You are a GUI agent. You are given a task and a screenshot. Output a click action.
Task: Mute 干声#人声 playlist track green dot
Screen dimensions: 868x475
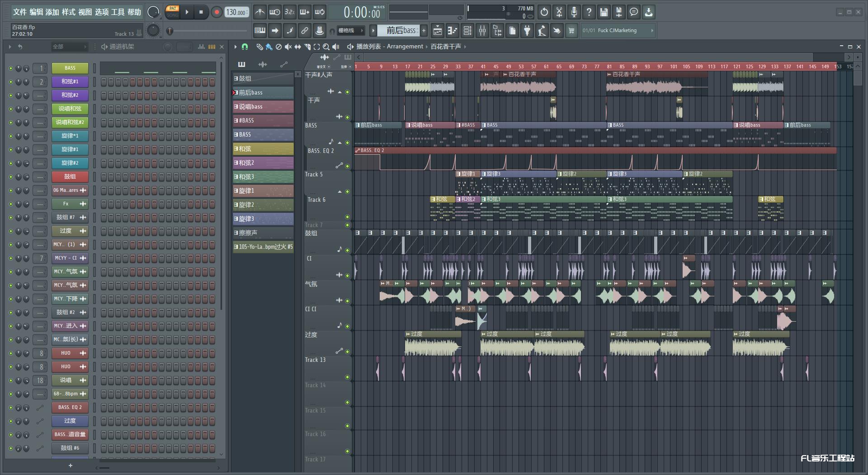click(x=347, y=92)
